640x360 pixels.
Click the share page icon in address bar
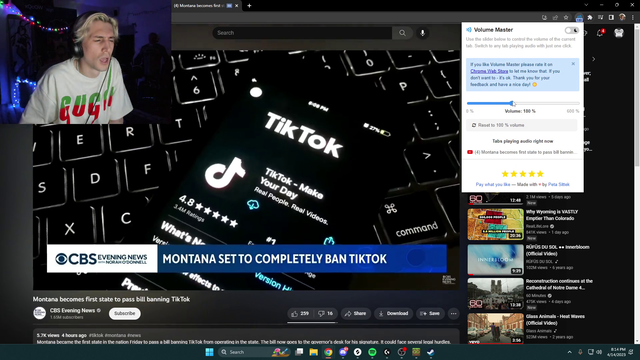[x=555, y=18]
